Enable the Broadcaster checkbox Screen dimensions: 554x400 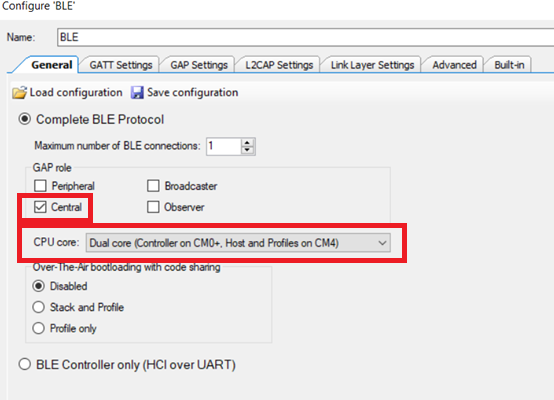[x=153, y=186]
